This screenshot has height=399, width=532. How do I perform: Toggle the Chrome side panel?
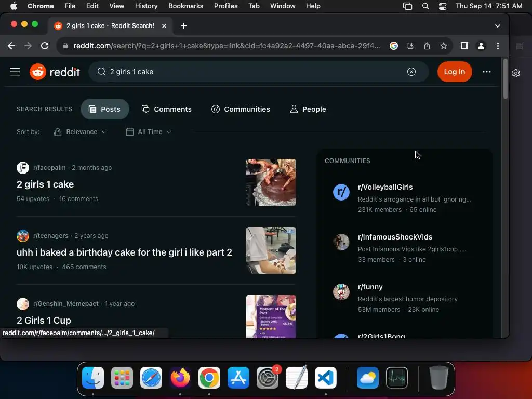point(464,46)
